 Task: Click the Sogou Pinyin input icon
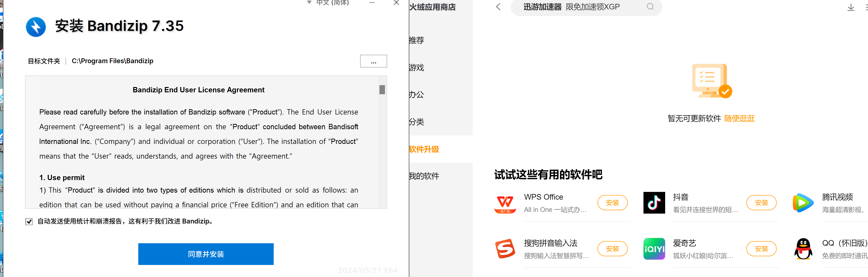[505, 249]
